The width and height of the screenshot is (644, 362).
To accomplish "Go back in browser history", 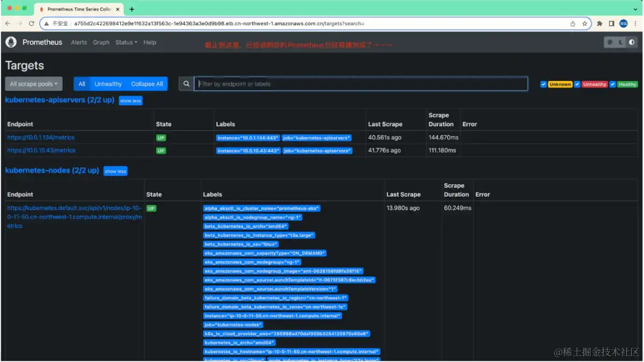I will click(x=8, y=24).
